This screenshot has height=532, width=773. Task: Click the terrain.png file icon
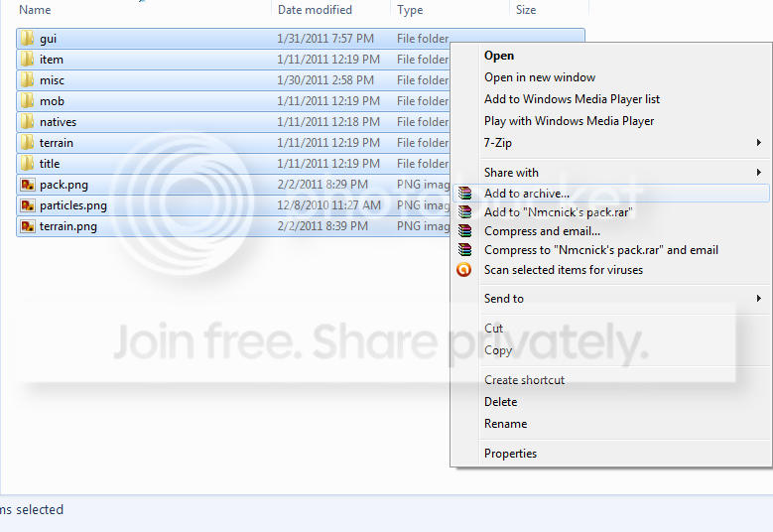point(28,226)
